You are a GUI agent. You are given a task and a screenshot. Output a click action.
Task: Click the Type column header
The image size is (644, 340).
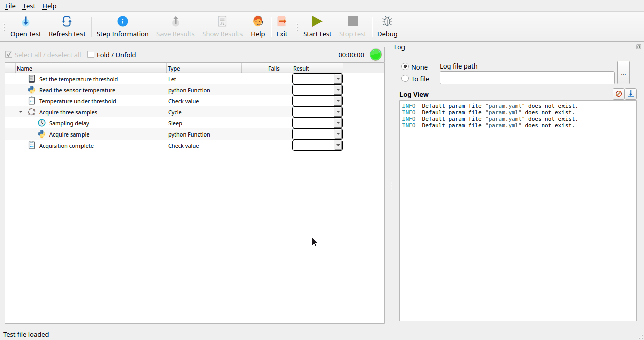pos(204,68)
